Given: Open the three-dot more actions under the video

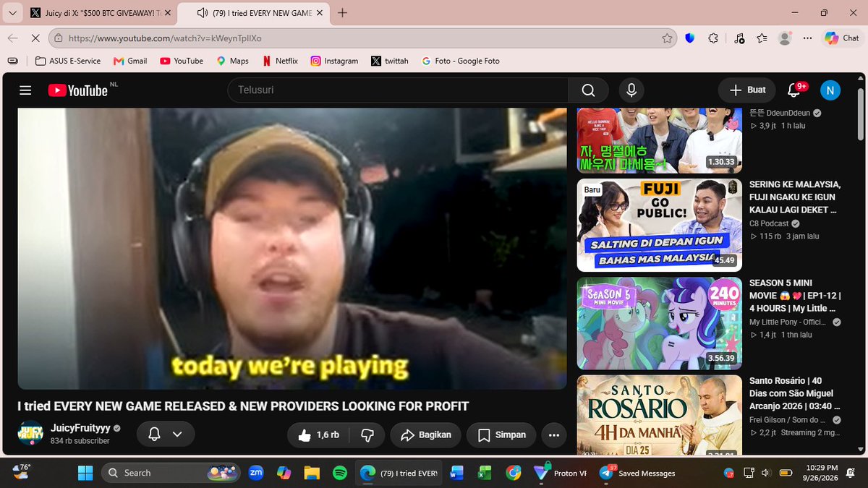Looking at the screenshot, I should (x=554, y=435).
